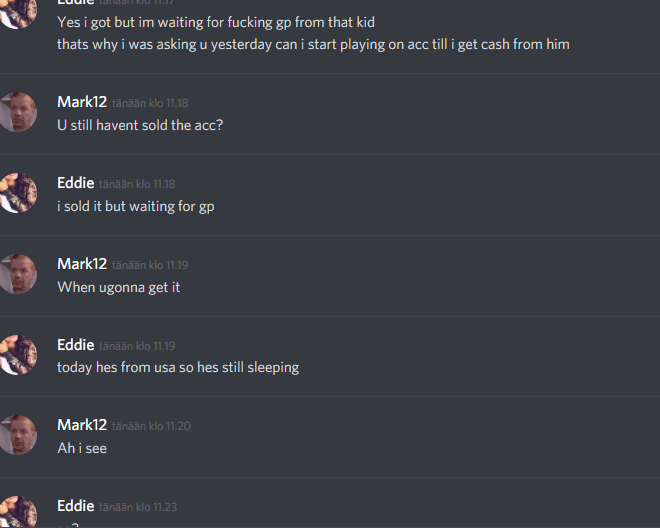Click message 'today hes from usa so hes still sleeping'

178,368
